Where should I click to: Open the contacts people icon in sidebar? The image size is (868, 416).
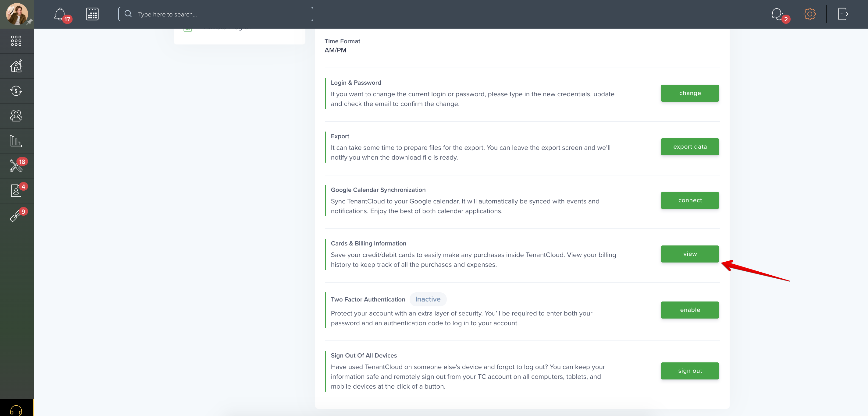click(16, 116)
